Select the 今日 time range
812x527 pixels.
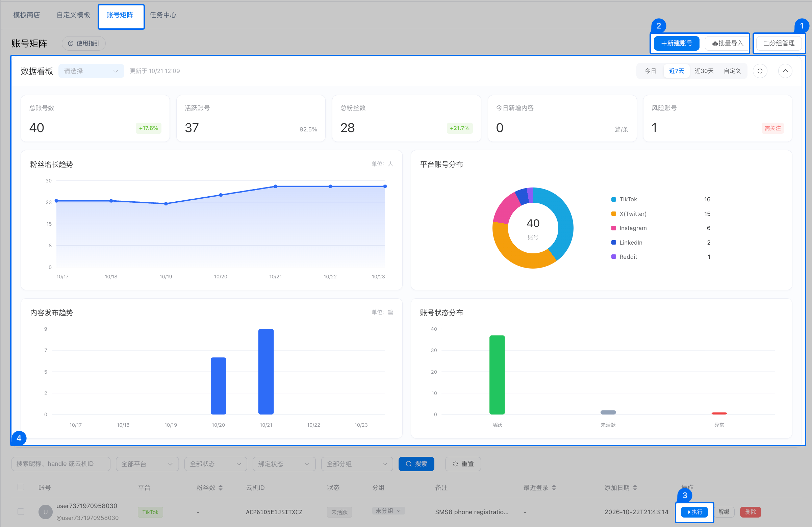650,71
